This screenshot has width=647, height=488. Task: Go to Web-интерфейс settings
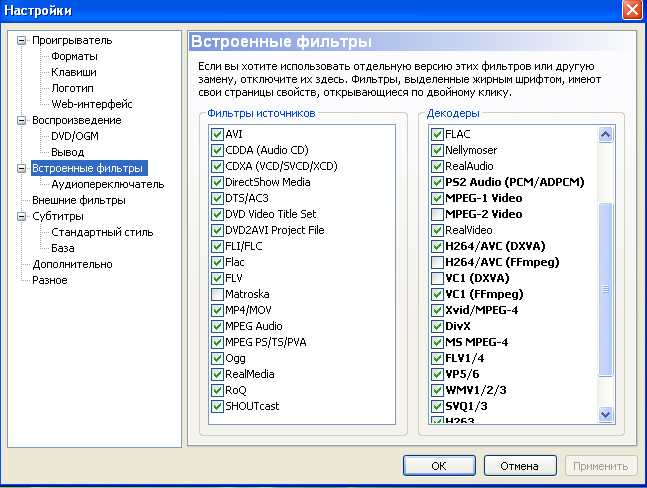tap(92, 104)
